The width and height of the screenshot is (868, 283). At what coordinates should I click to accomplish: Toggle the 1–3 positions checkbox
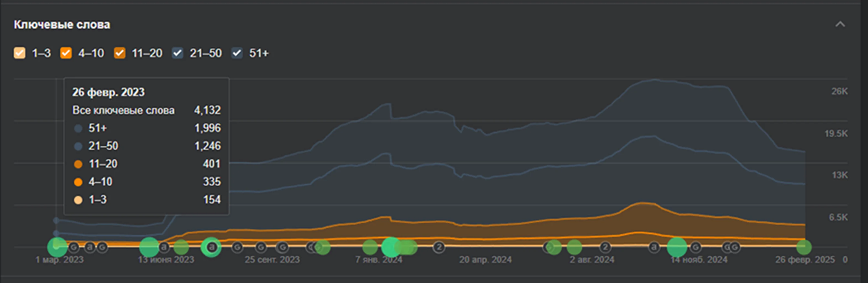[20, 53]
